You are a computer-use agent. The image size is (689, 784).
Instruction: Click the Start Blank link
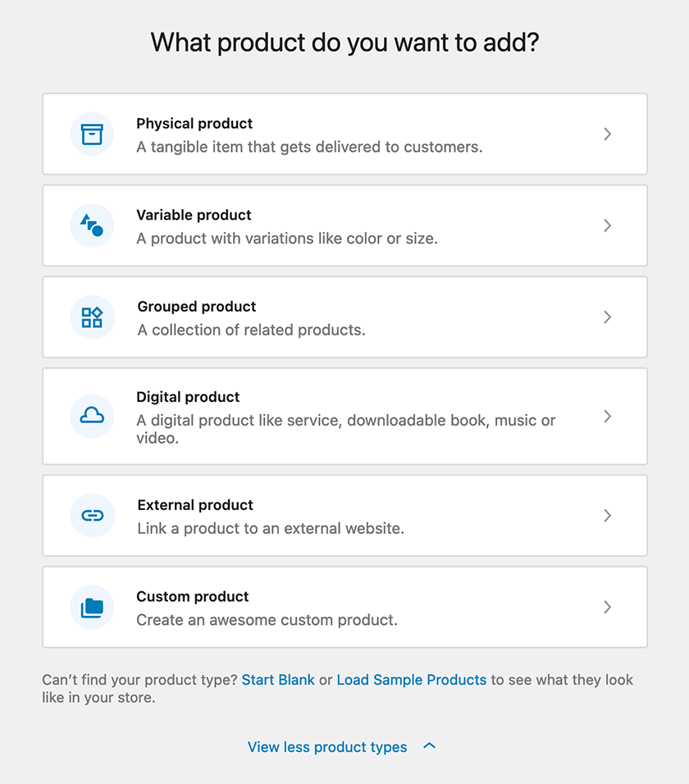pyautogui.click(x=278, y=680)
